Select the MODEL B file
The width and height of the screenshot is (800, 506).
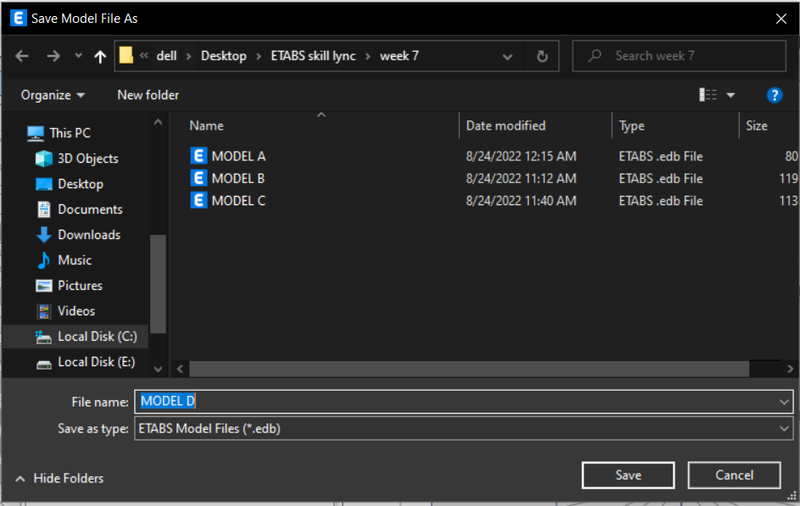(238, 179)
